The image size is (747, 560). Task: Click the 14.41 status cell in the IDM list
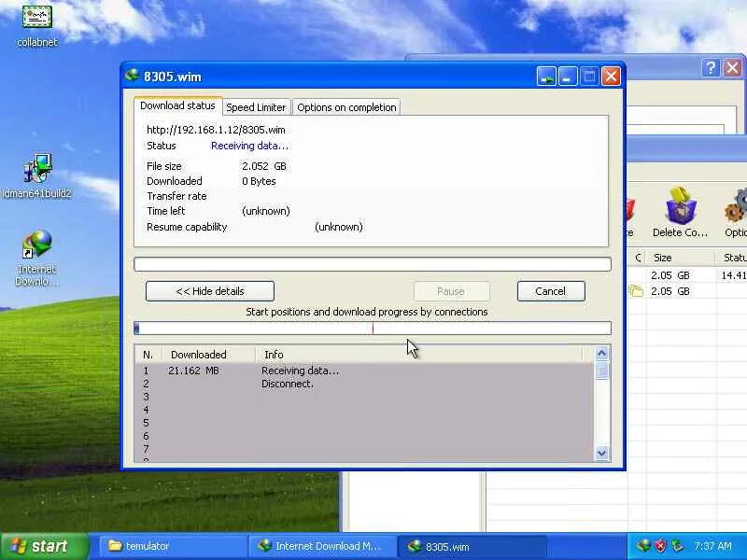tap(734, 275)
